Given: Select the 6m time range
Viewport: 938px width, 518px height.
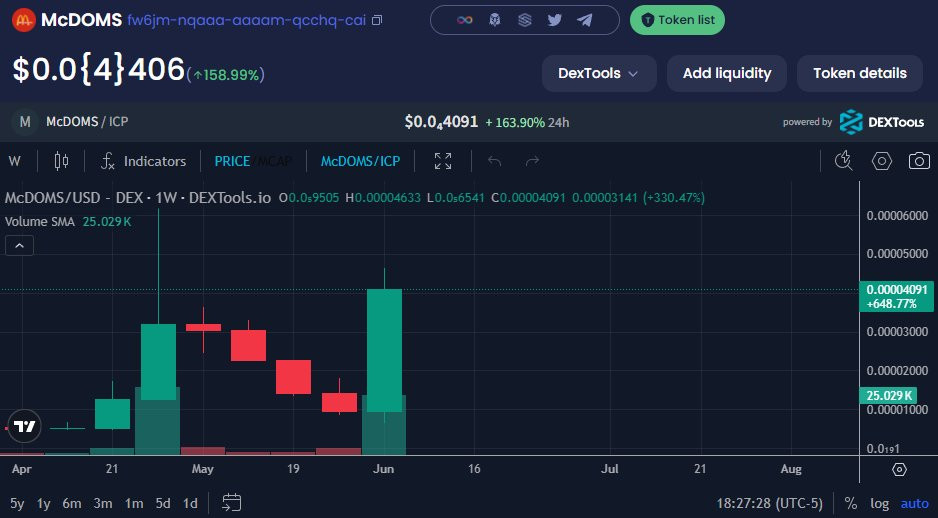Looking at the screenshot, I should pos(72,504).
